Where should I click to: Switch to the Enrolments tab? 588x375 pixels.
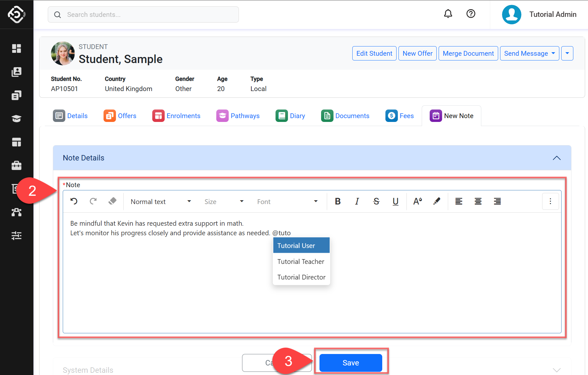pos(176,116)
